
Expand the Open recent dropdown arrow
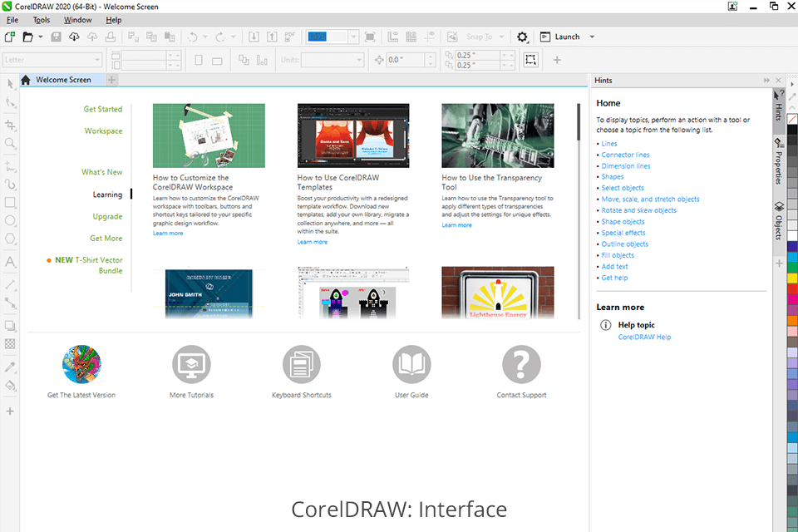[40, 37]
